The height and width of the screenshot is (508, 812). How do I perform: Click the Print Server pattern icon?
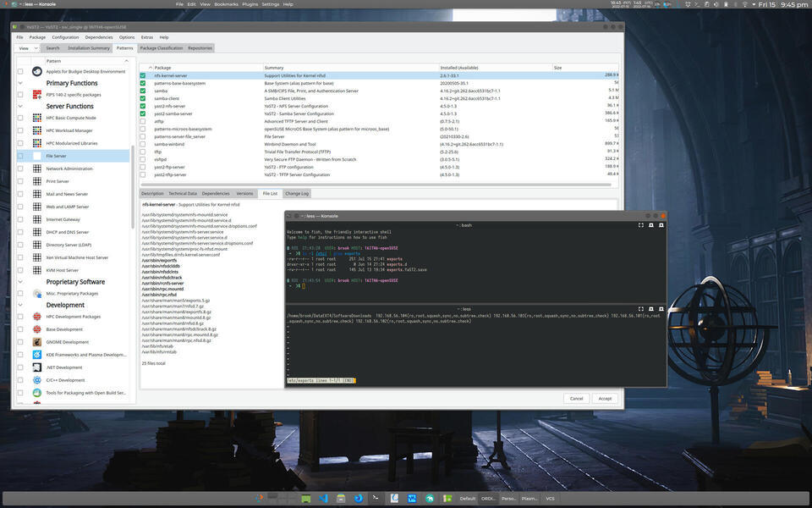36,181
